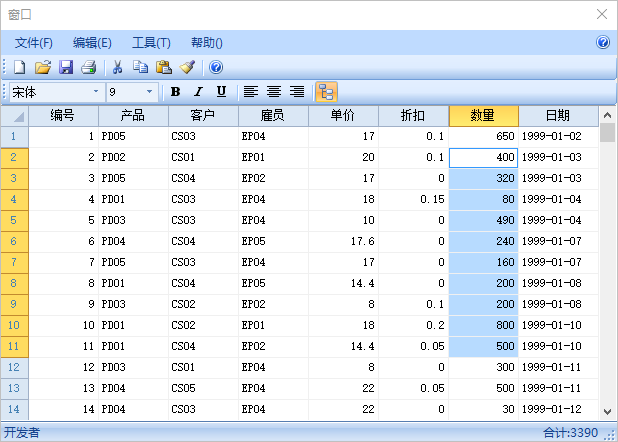Click the date cell 1999-01-12
Viewport: 618px width, 442px height.
(x=558, y=409)
